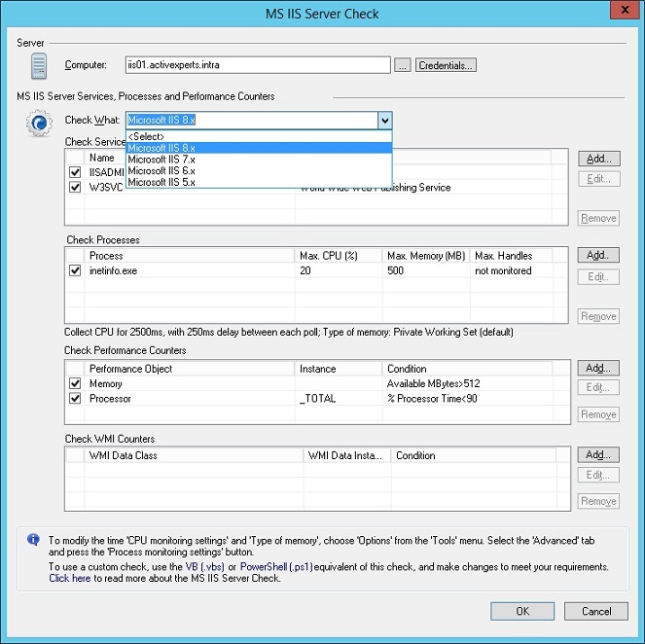Click the Computer name input field
This screenshot has width=645, height=644.
point(258,65)
